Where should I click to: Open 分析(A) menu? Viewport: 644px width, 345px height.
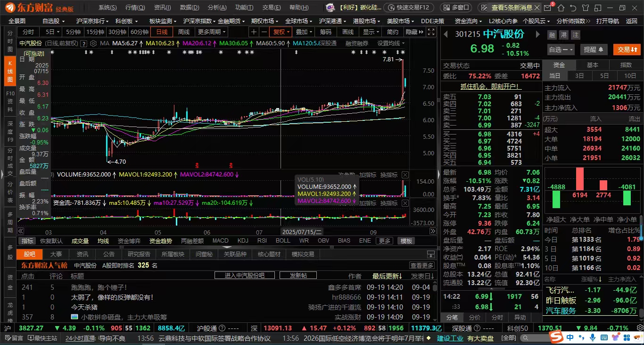click(216, 8)
